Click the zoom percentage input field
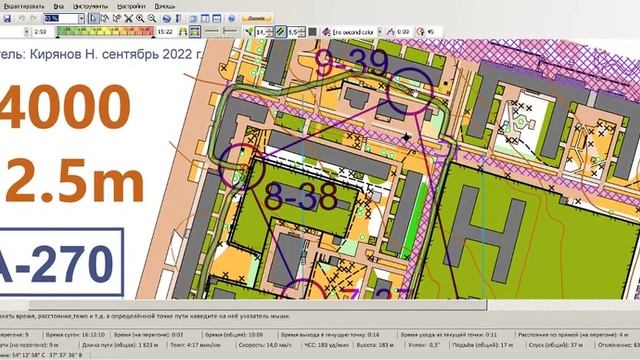 tap(61, 18)
